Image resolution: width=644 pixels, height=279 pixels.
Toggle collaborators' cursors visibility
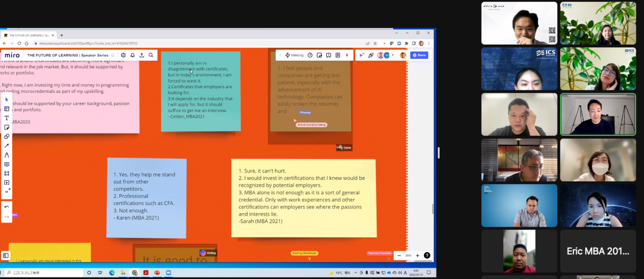[362, 55]
